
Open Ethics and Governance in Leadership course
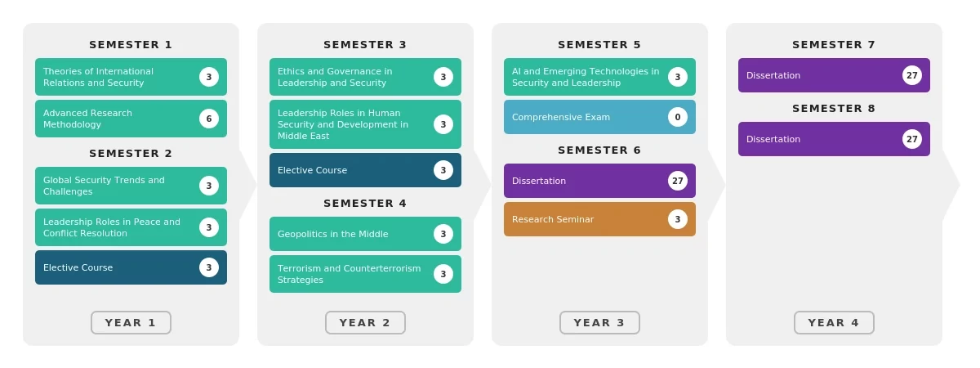[365, 77]
